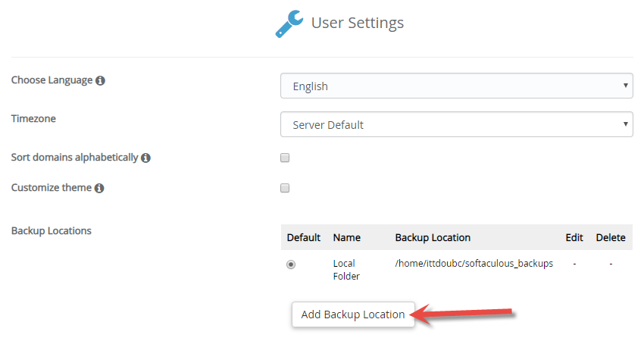644x341 pixels.
Task: Click the Default column header
Action: pos(304,237)
